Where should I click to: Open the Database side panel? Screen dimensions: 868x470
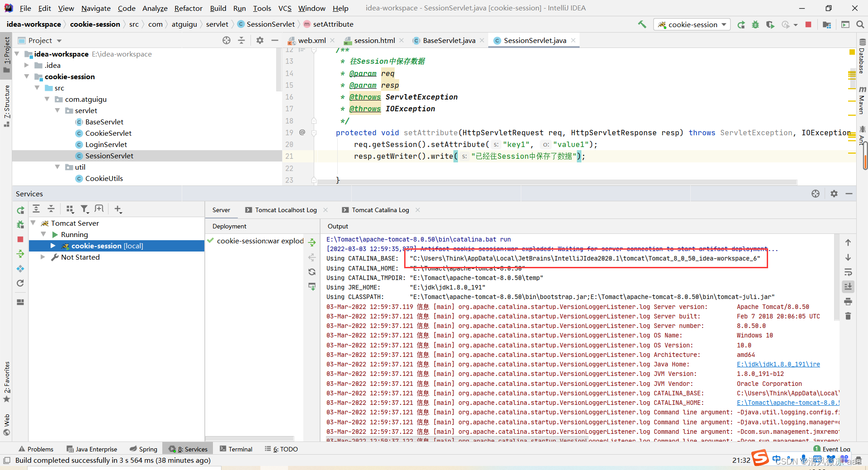pyautogui.click(x=862, y=56)
